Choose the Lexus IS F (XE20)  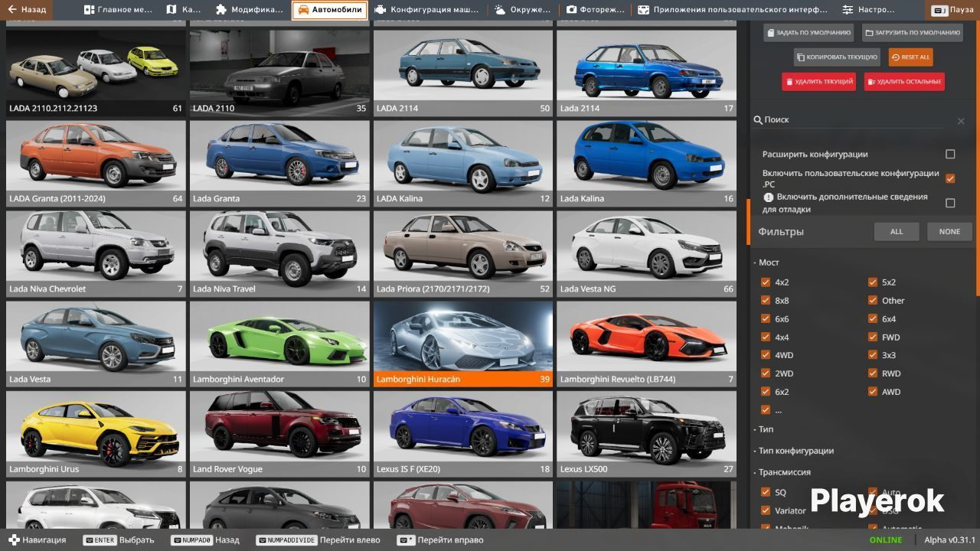[463, 434]
